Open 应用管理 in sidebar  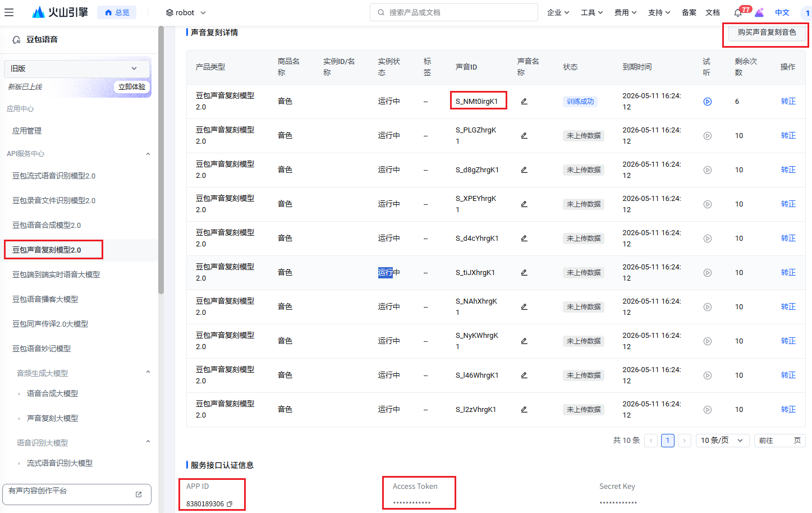[27, 131]
